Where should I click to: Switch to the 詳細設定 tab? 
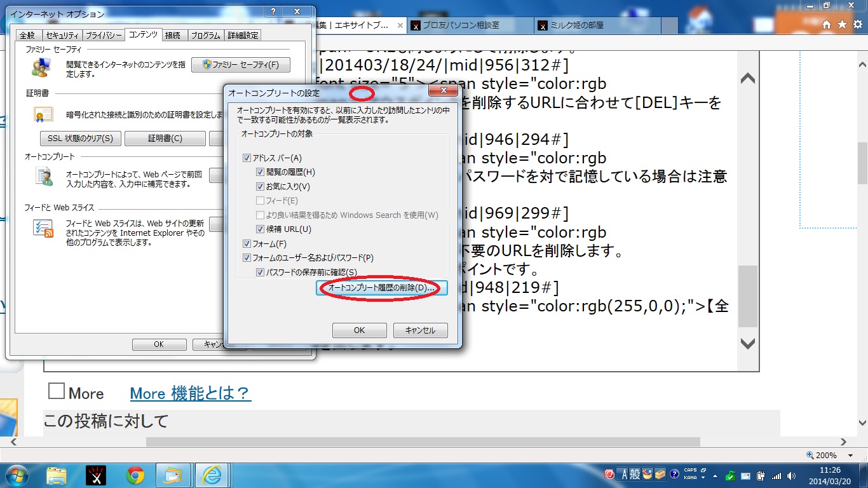click(x=243, y=36)
